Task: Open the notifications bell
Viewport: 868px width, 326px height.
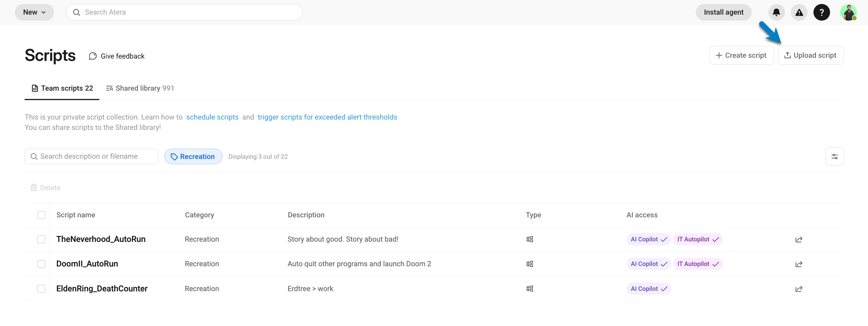Action: [x=776, y=13]
